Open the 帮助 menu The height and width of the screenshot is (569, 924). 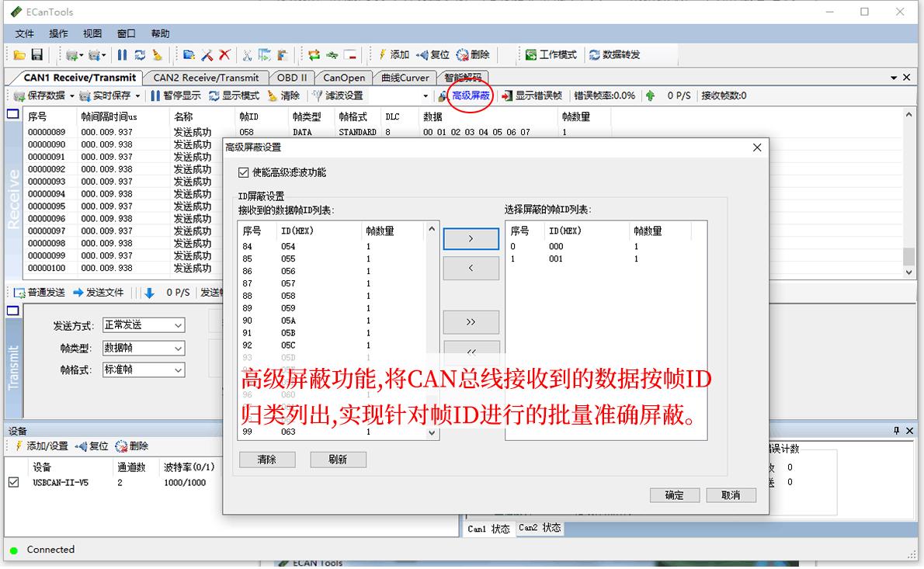160,33
